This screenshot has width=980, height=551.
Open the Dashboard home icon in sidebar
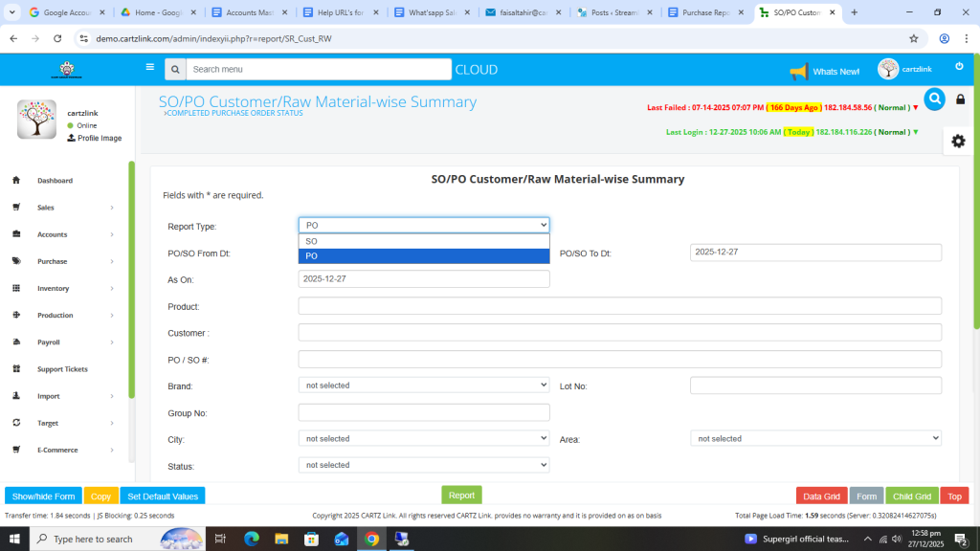click(16, 181)
